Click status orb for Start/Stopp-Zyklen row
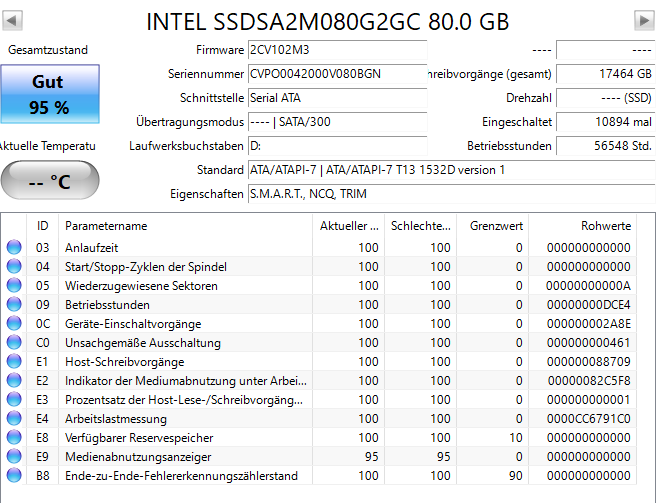The height and width of the screenshot is (503, 657). click(x=14, y=266)
